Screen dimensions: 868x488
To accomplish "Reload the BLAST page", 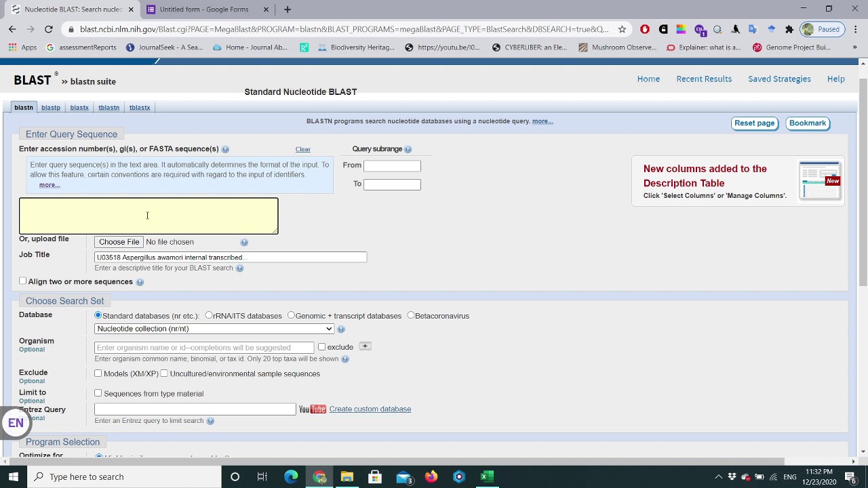I will pos(49,29).
